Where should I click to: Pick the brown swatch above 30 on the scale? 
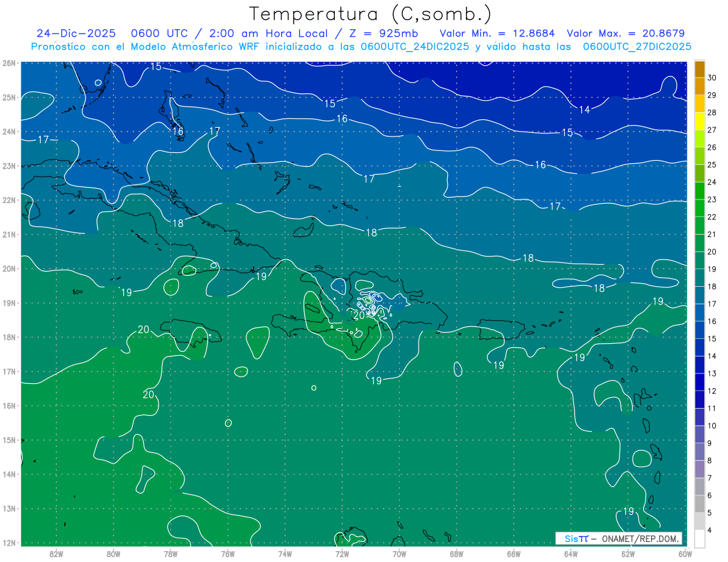[699, 69]
